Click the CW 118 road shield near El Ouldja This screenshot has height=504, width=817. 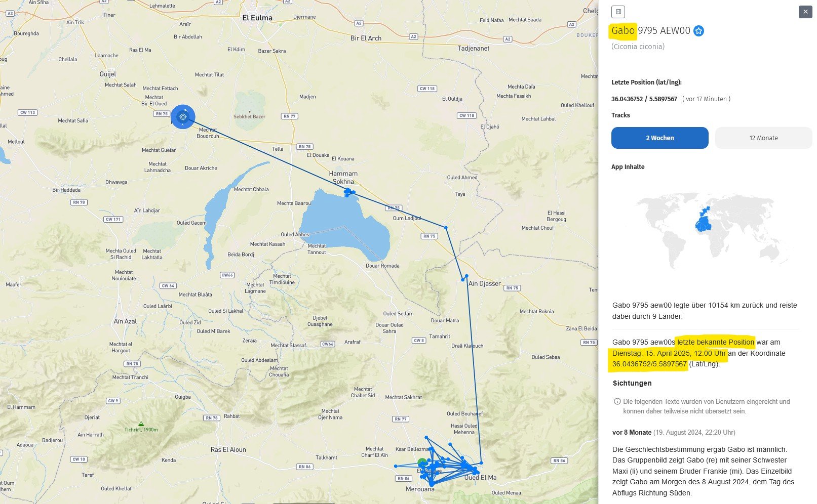click(427, 89)
